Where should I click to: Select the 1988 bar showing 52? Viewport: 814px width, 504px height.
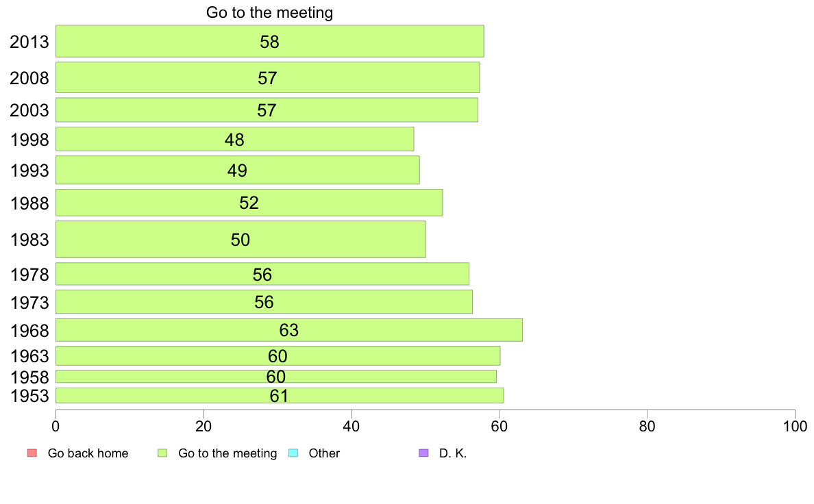tap(249, 203)
